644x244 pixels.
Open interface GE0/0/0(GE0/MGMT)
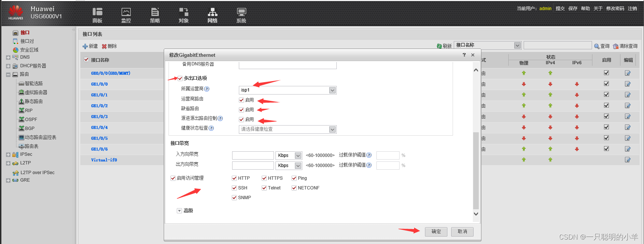point(111,73)
